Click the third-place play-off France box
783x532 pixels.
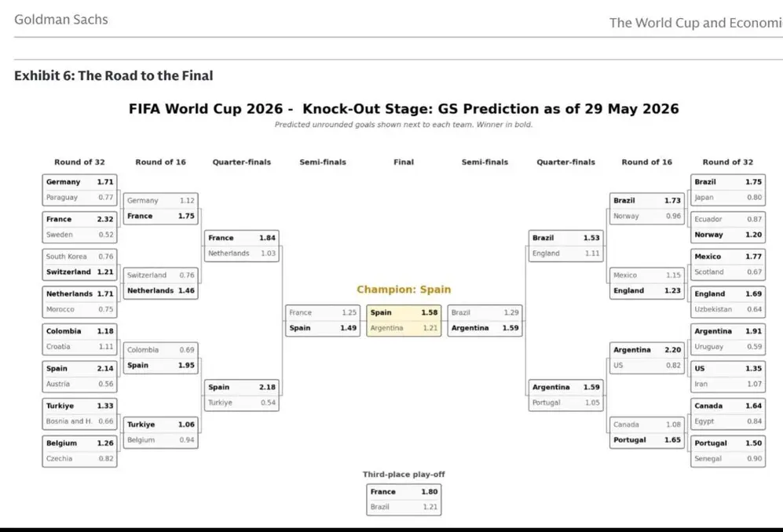click(x=404, y=500)
